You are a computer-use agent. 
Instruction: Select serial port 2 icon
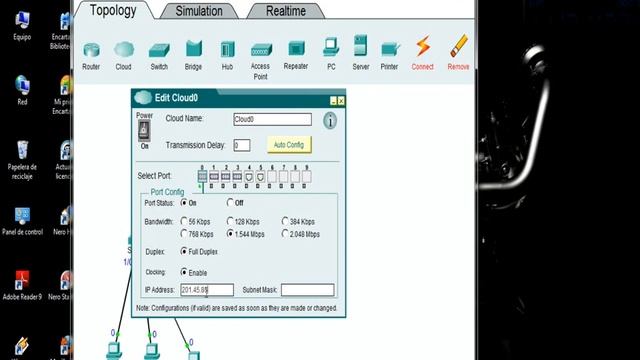point(226,177)
